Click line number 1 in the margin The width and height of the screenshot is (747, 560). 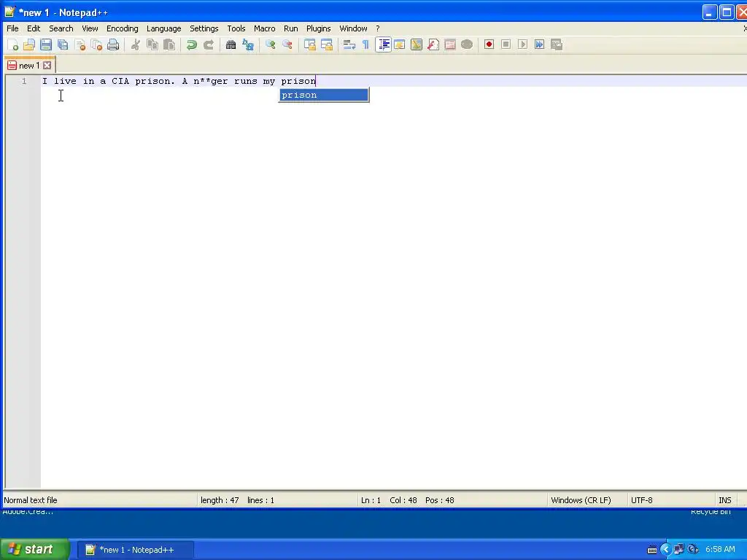24,81
